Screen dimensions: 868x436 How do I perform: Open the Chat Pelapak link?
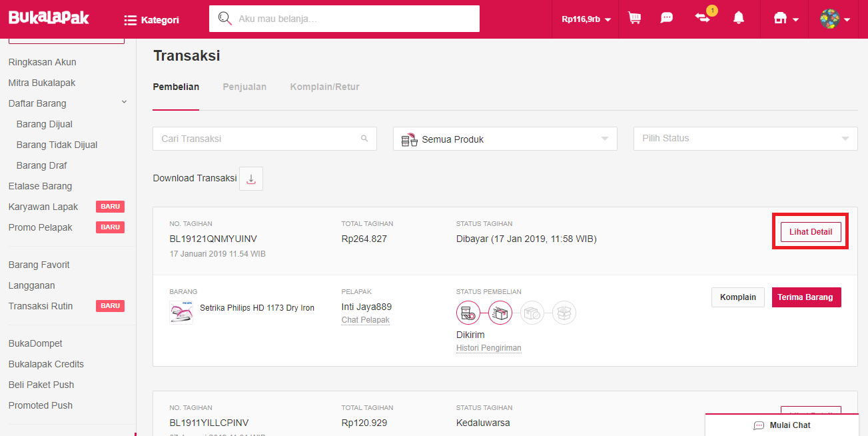point(366,320)
